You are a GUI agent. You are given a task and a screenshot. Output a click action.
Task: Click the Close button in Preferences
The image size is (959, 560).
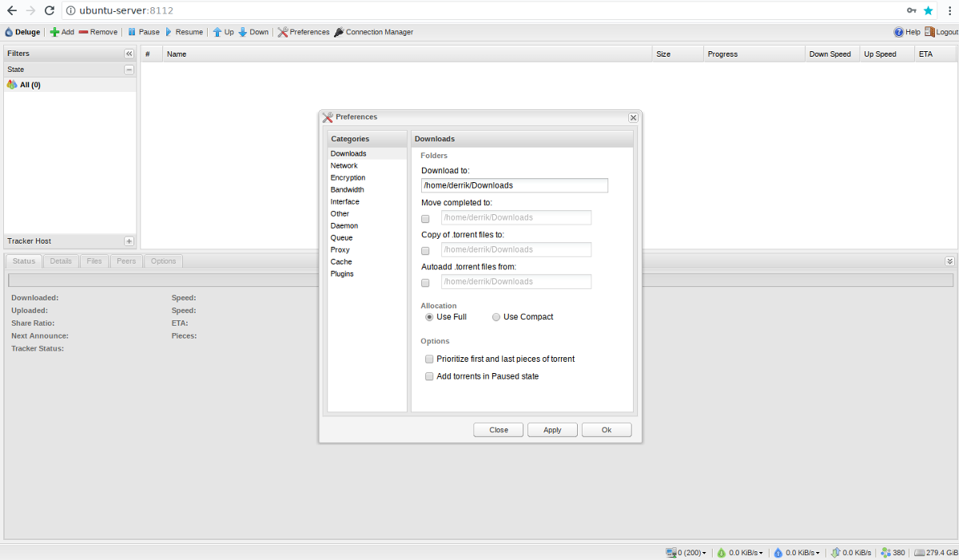click(499, 430)
